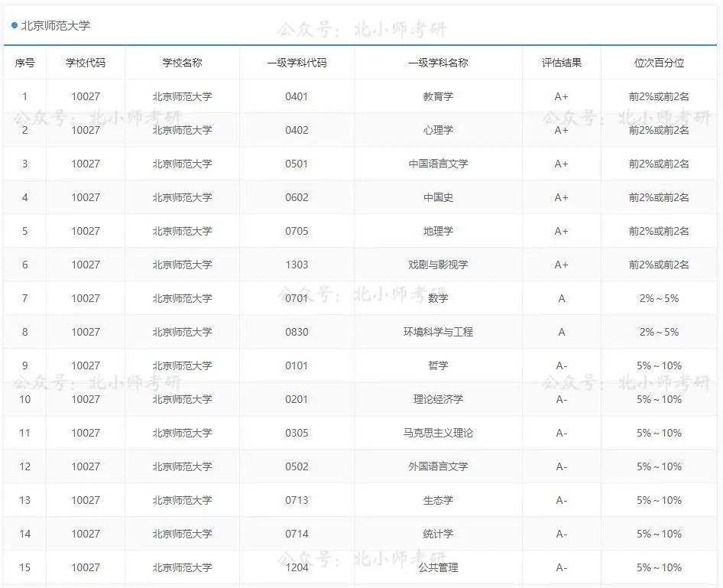Click the 位次百分位 column header
Viewport: 723px width, 588px height.
[x=659, y=63]
